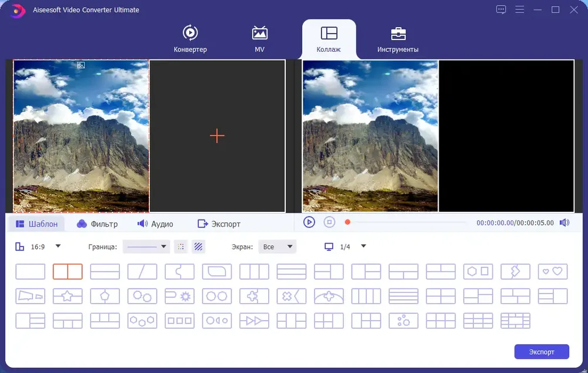The image size is (588, 373).
Task: Toggle the striped border pattern button
Action: point(199,247)
